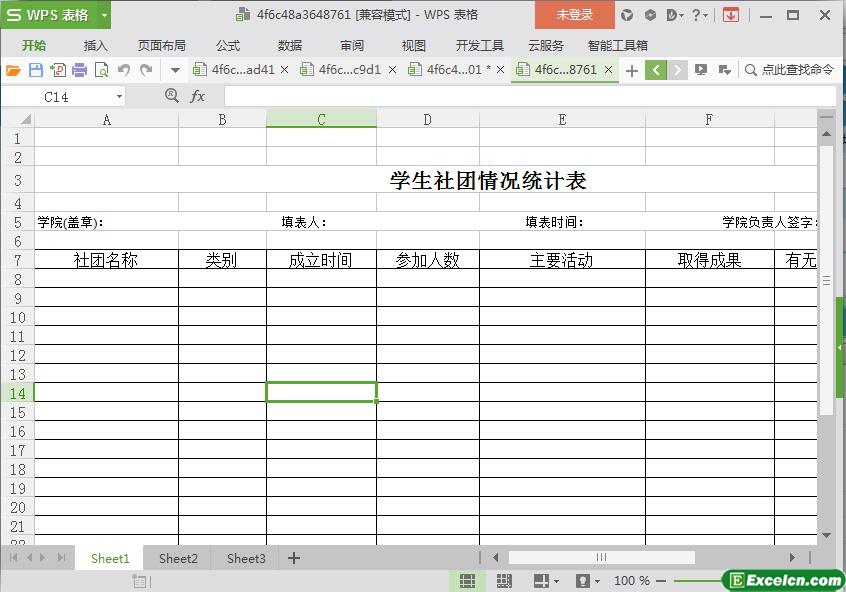Add a new worksheet with plus
The image size is (846, 592).
click(294, 558)
